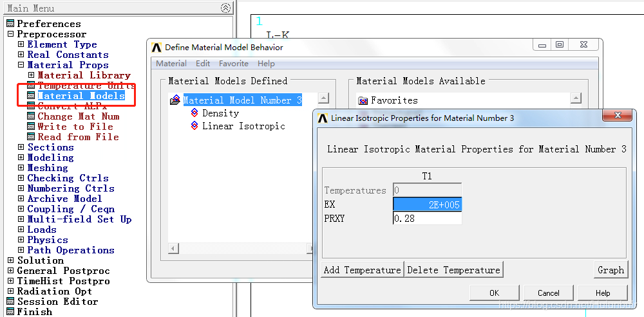Image resolution: width=644 pixels, height=317 pixels.
Task: Click the Change Mat Num icon
Action: (x=32, y=116)
